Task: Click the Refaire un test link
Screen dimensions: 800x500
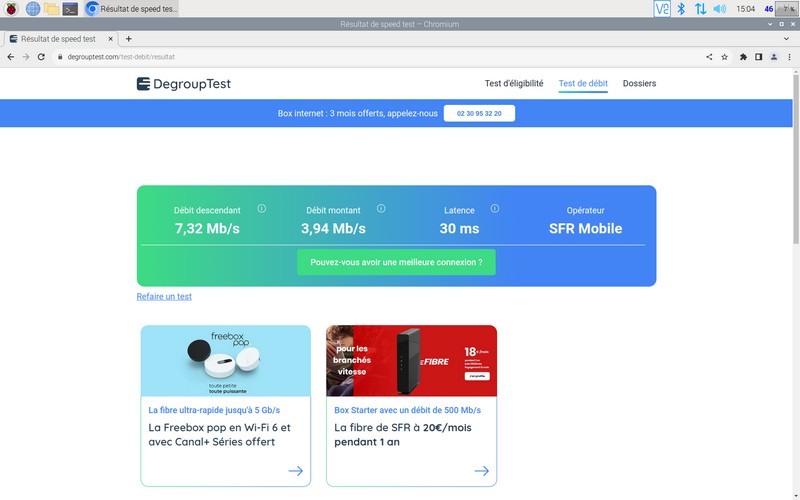Action: (x=164, y=296)
